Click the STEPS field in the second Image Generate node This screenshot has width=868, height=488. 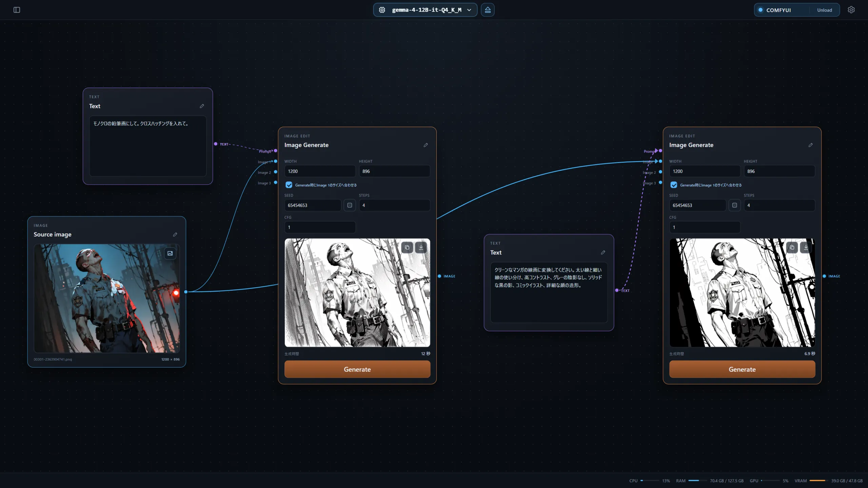pyautogui.click(x=780, y=205)
